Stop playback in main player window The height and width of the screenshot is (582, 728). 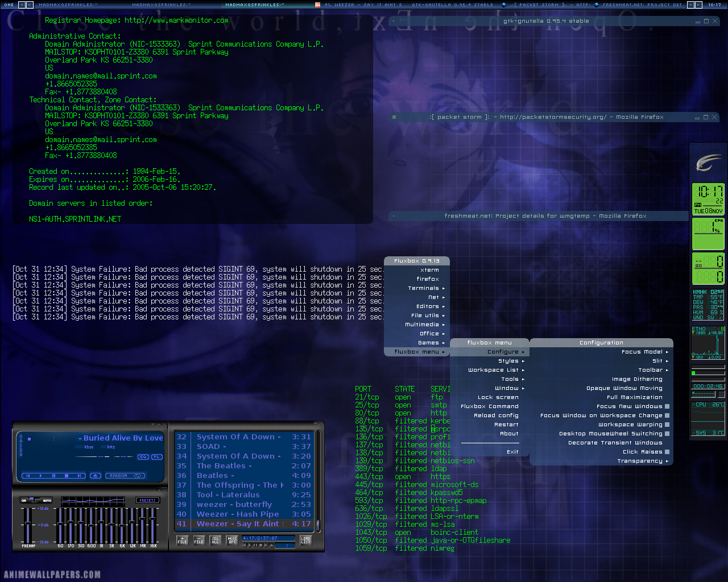[x=67, y=476]
